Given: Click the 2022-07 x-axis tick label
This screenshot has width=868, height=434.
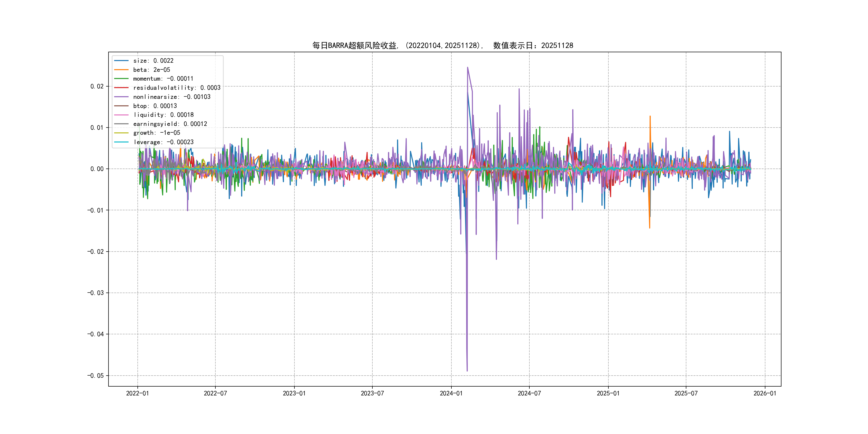Looking at the screenshot, I should coord(215,393).
